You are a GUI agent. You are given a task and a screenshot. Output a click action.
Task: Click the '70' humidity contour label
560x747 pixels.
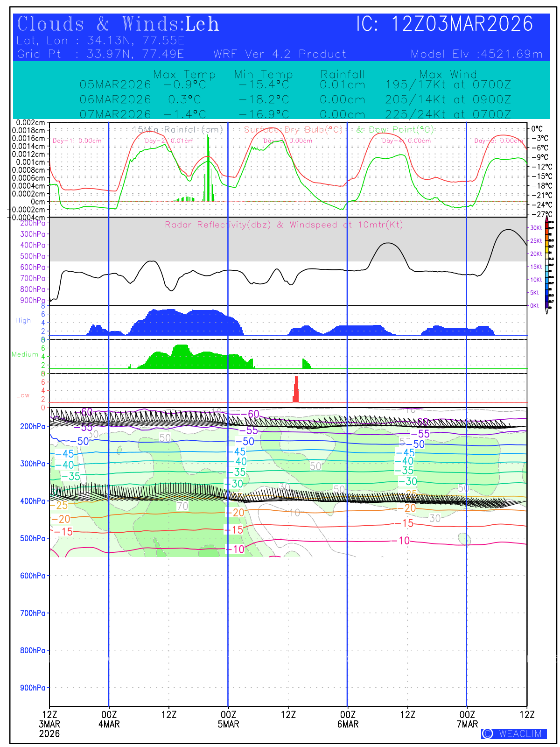182,506
